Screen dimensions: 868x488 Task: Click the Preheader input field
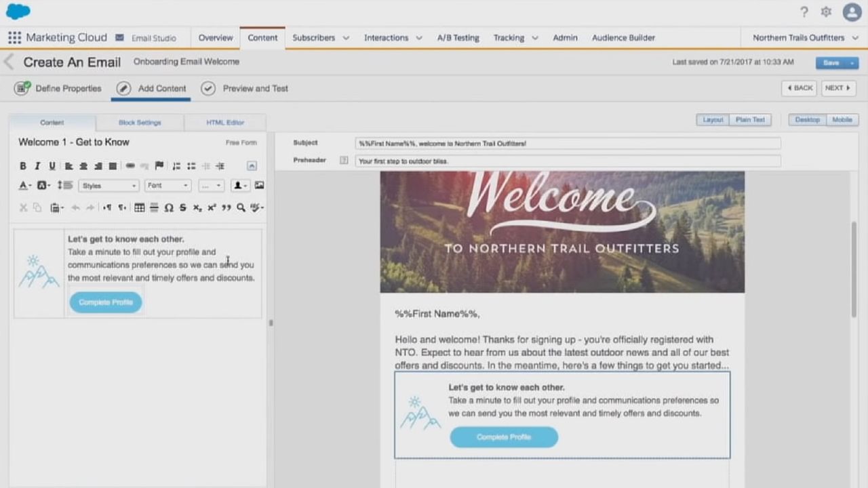[x=568, y=161]
